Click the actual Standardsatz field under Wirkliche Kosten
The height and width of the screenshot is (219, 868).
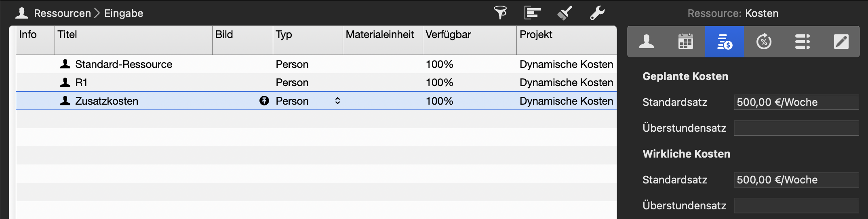(796, 180)
